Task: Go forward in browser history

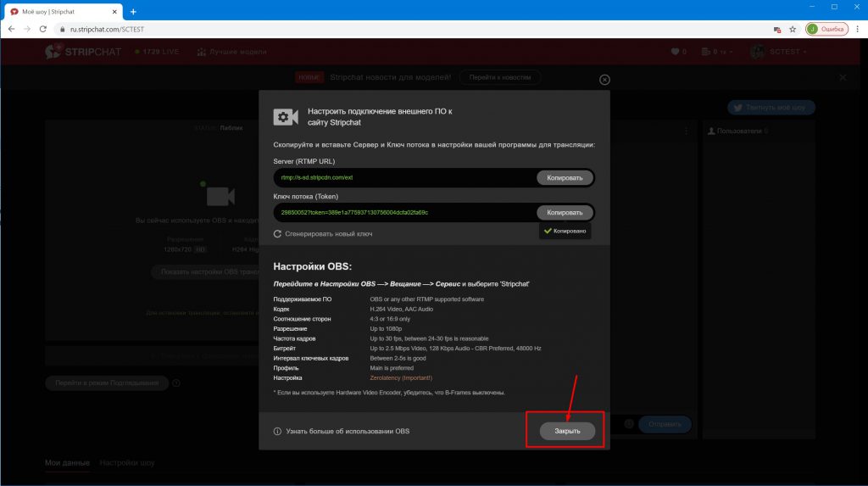Action: pos(27,29)
